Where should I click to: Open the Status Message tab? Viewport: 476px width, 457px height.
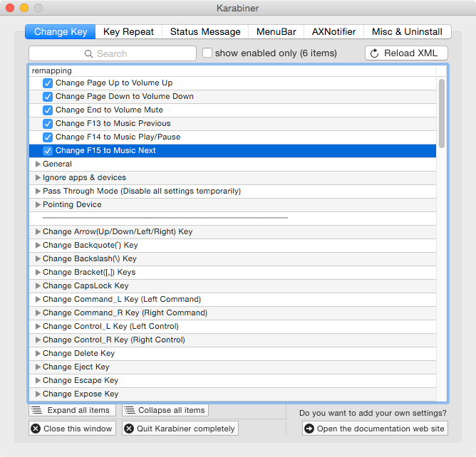click(205, 32)
